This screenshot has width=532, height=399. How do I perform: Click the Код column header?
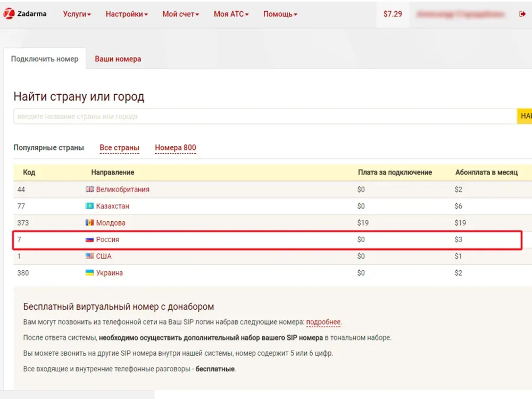click(29, 172)
